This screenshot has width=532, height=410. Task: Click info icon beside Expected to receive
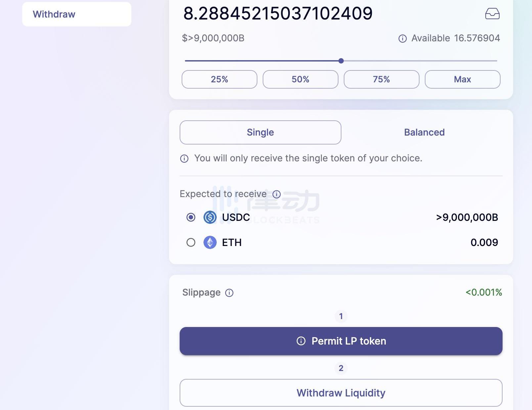point(277,194)
